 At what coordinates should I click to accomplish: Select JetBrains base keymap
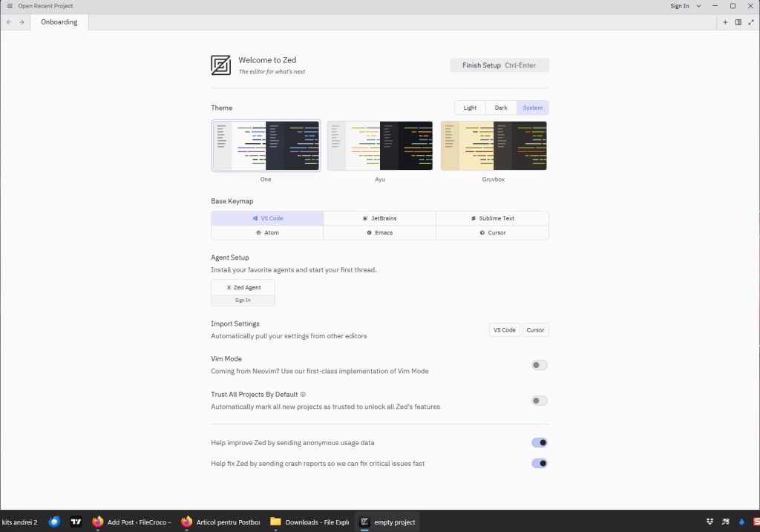click(x=379, y=219)
